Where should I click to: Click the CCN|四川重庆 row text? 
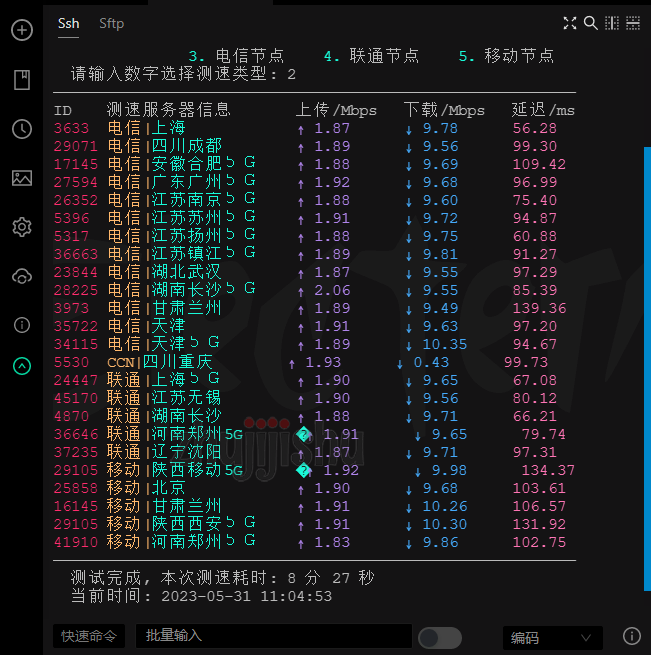(160, 362)
